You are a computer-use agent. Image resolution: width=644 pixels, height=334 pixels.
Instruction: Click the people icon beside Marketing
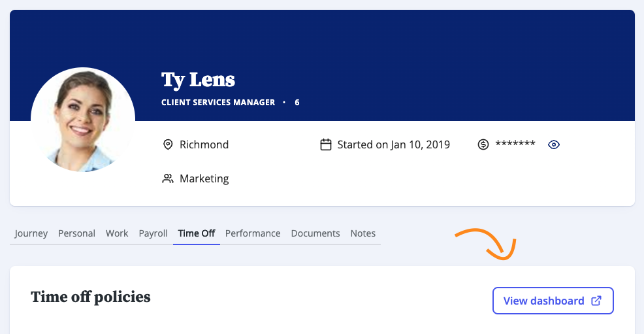pos(168,178)
